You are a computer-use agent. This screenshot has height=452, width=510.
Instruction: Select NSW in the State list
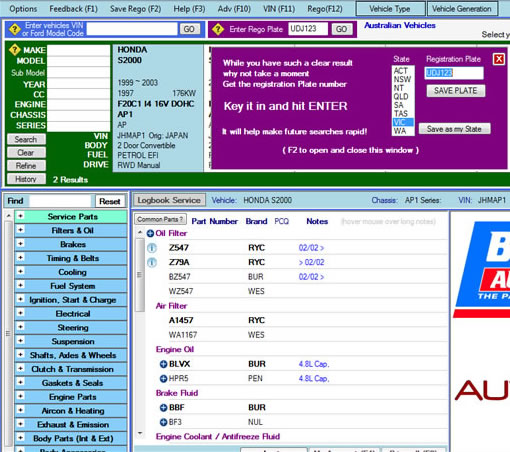402,80
